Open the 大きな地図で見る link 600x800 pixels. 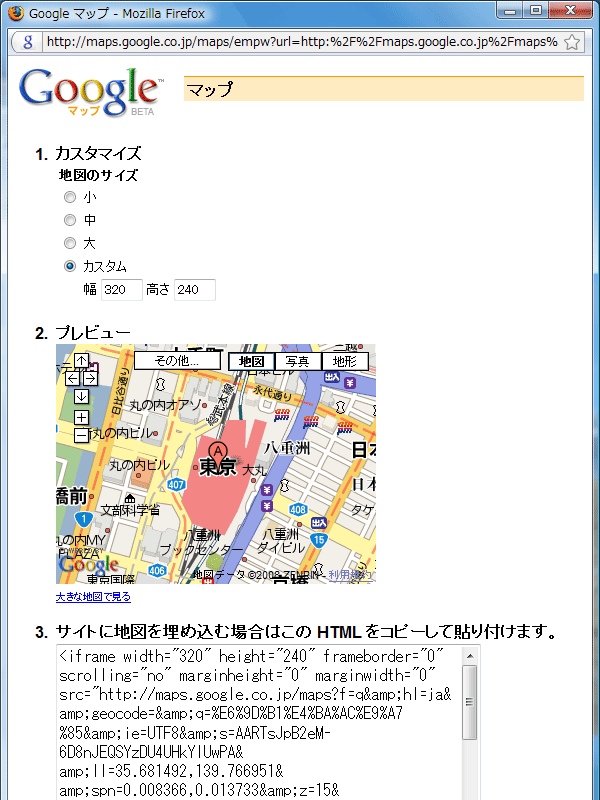point(93,596)
